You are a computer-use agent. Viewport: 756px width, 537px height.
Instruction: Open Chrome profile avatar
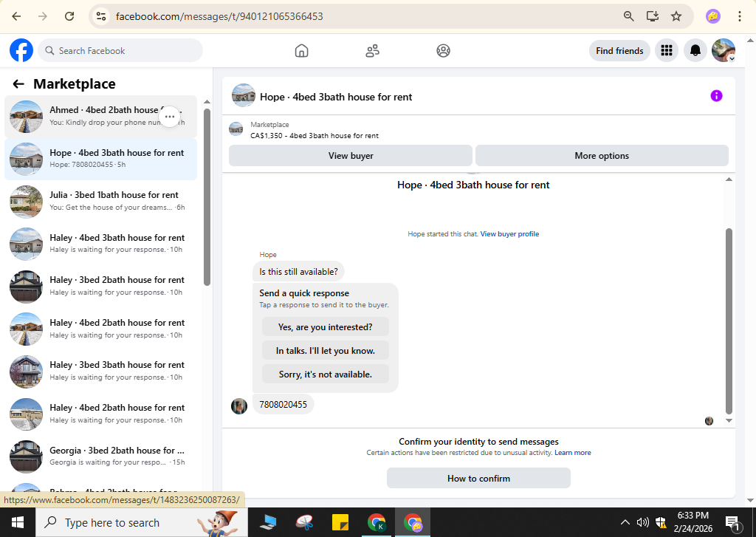click(x=713, y=16)
